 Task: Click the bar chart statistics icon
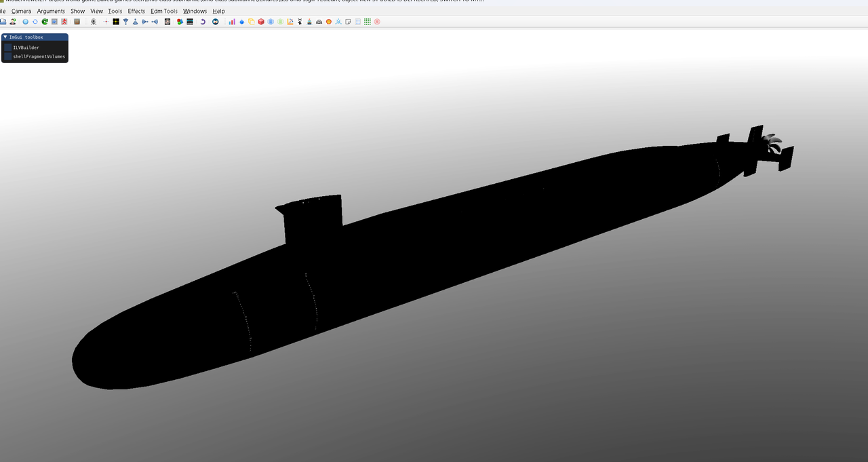pyautogui.click(x=232, y=22)
